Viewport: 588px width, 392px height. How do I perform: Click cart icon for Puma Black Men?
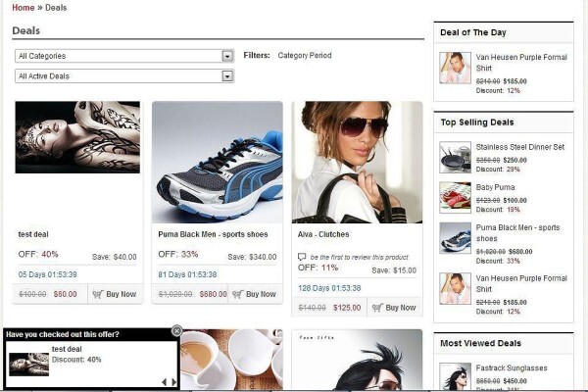[x=238, y=294]
